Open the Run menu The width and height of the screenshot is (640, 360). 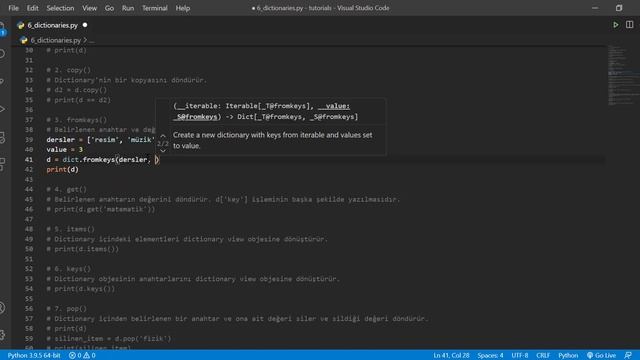(128, 8)
